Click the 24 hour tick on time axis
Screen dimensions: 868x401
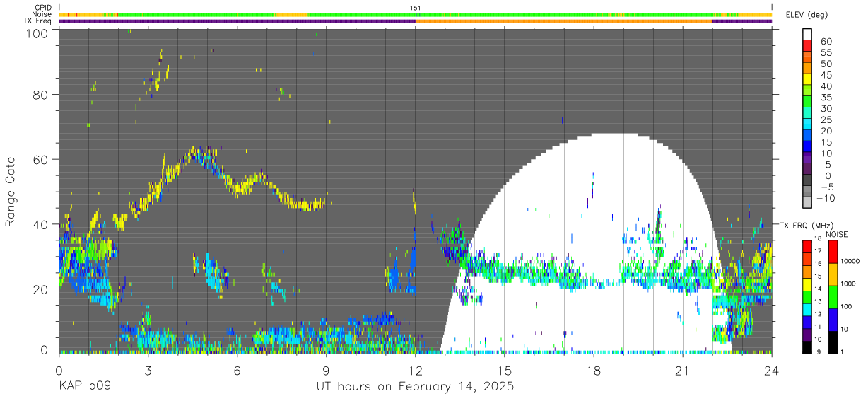pyautogui.click(x=772, y=370)
